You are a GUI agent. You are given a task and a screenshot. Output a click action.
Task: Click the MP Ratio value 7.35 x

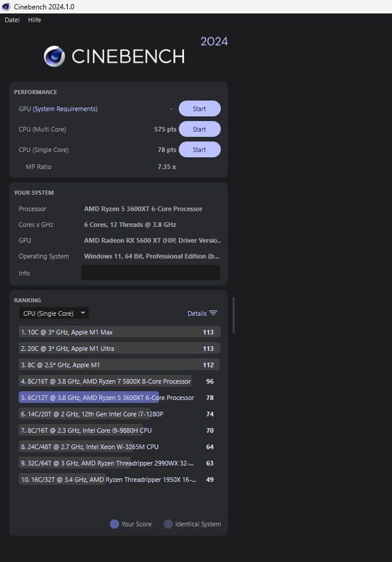tap(167, 167)
